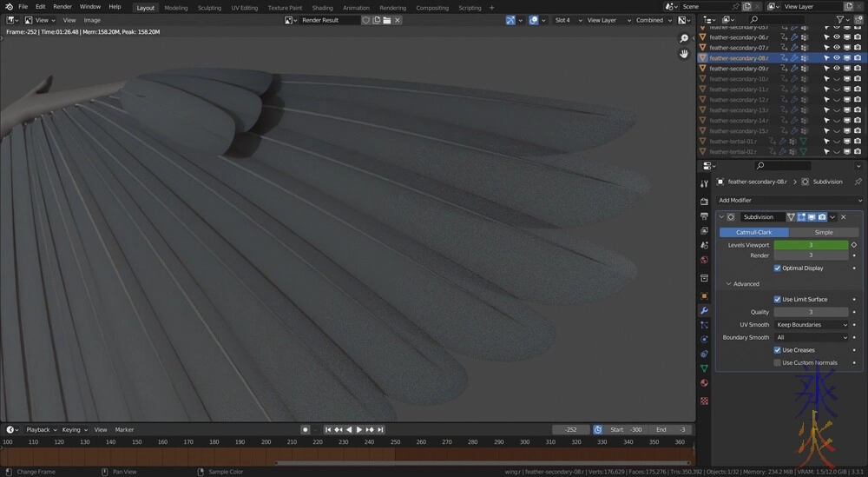868x477 pixels.
Task: Open the Material properties tab
Action: pos(704,383)
